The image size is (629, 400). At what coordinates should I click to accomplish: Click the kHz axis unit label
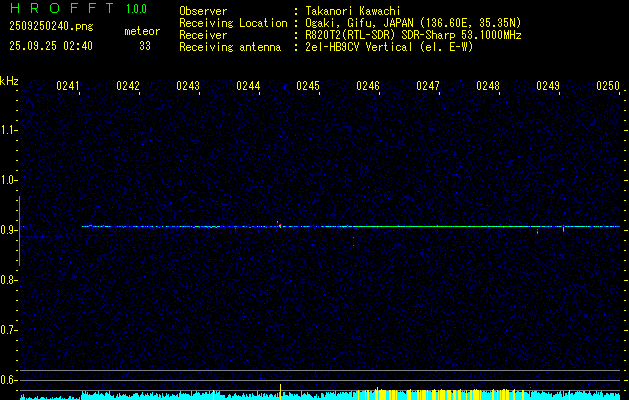9,81
